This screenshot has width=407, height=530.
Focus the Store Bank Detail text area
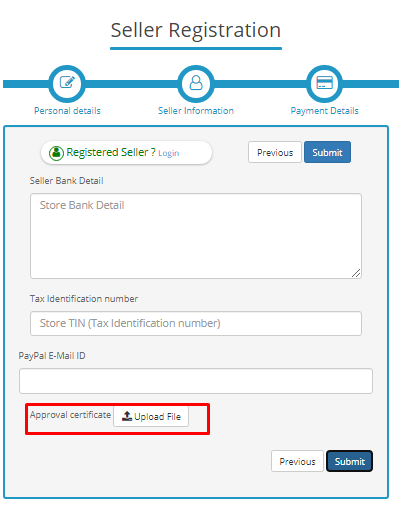[x=196, y=236]
